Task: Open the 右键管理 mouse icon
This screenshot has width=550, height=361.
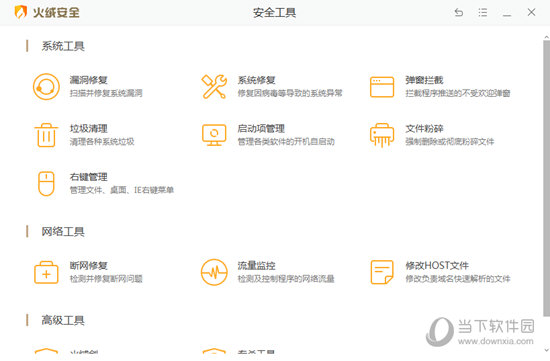Action: click(46, 183)
